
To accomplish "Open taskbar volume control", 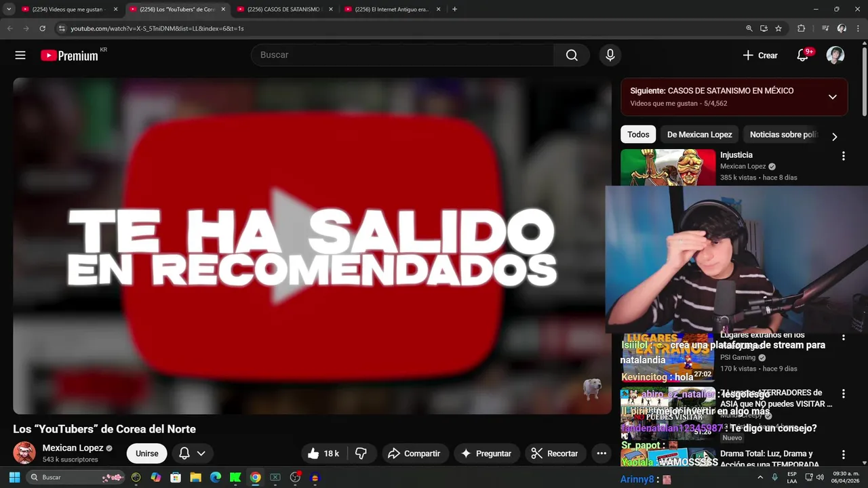I will pyautogui.click(x=820, y=477).
